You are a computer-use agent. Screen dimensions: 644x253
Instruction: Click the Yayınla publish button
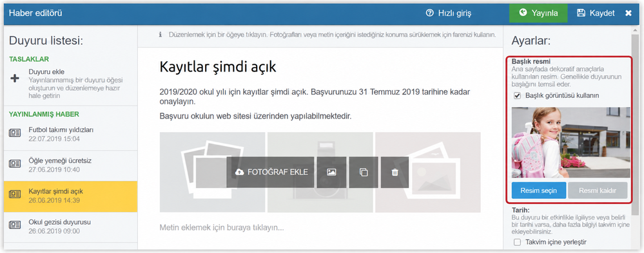click(538, 13)
